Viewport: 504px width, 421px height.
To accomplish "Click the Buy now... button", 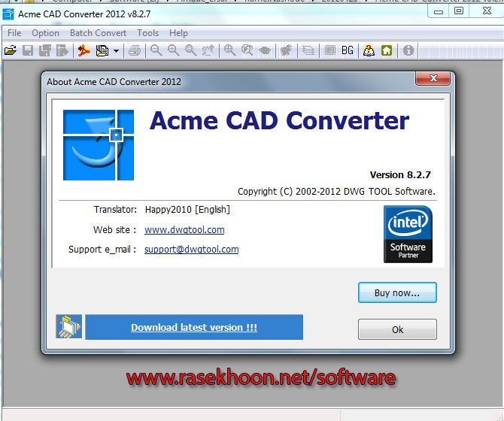I will [x=397, y=292].
